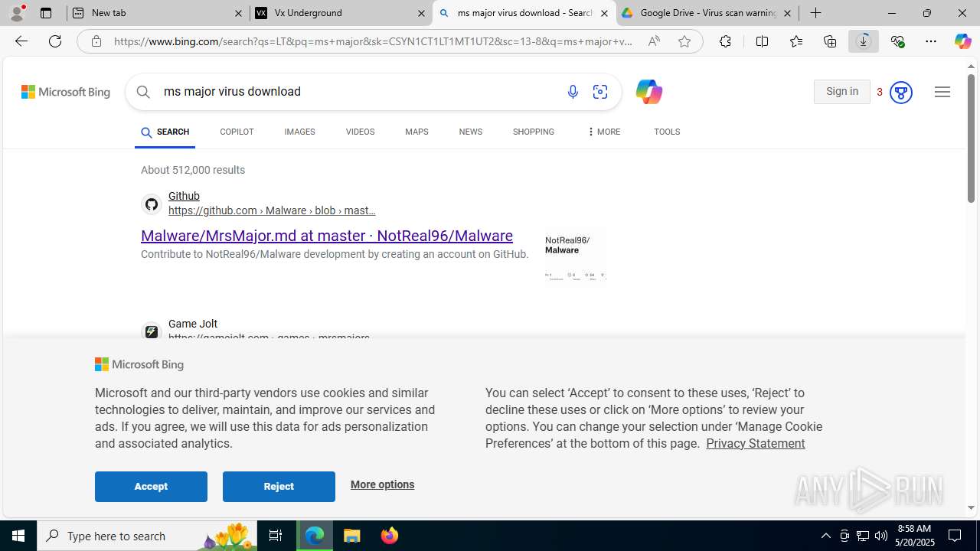Open Browser essentials icon
Viewport: 980px width, 551px height.
(897, 41)
